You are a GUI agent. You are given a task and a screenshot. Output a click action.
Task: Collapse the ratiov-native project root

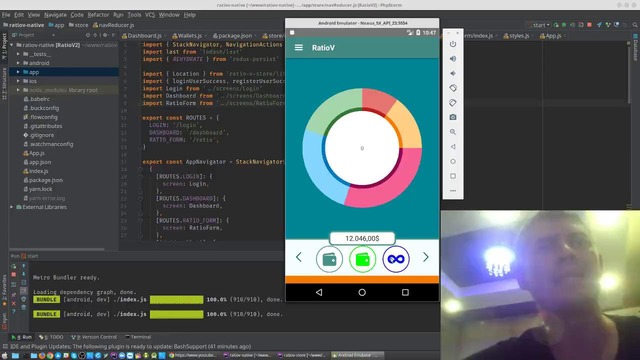[12, 45]
